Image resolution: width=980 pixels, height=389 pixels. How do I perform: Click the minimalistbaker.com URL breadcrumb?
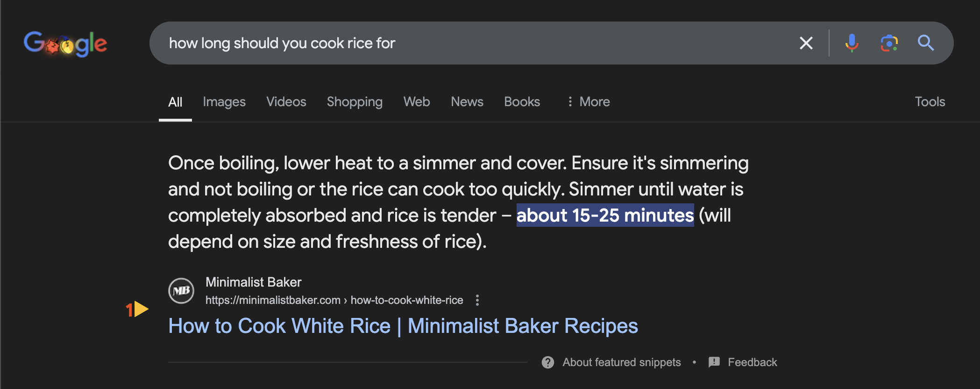(x=334, y=300)
